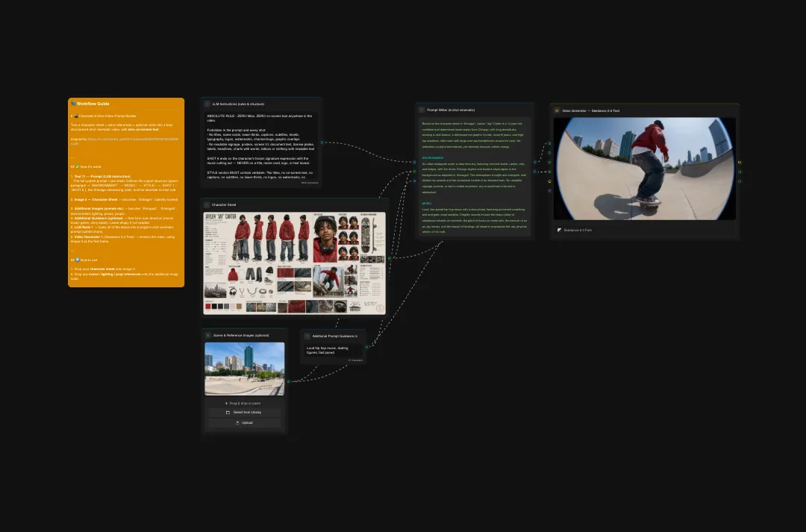Click the Seedance 2.0 Fast model selector
806x532 pixels.
(645, 231)
